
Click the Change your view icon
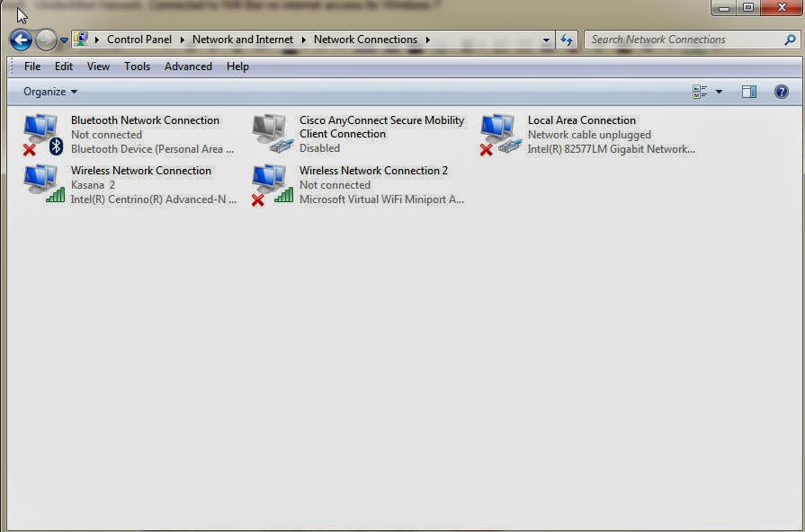(700, 92)
